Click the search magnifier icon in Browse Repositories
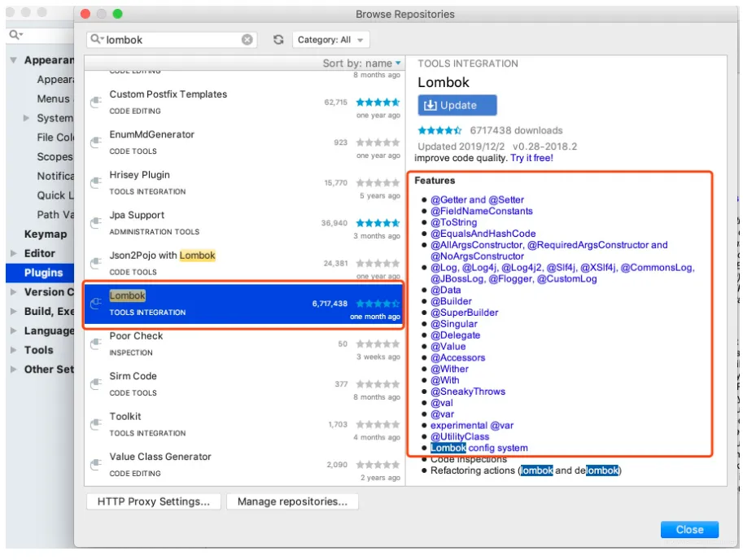Viewport: 743px width, 560px height. [96, 39]
